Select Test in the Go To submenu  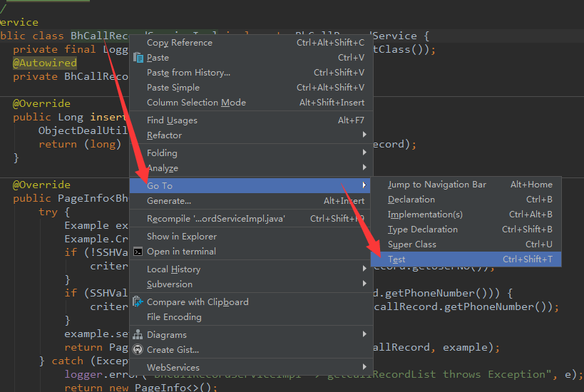click(396, 259)
